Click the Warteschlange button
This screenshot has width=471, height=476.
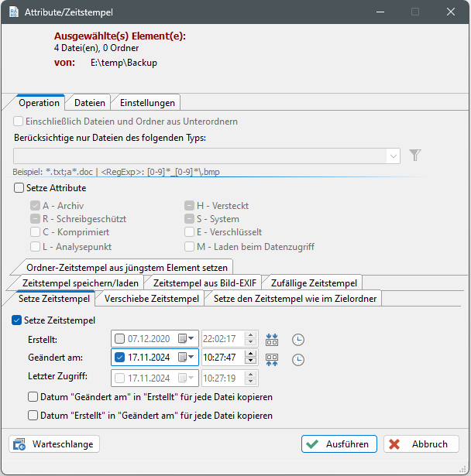click(54, 444)
